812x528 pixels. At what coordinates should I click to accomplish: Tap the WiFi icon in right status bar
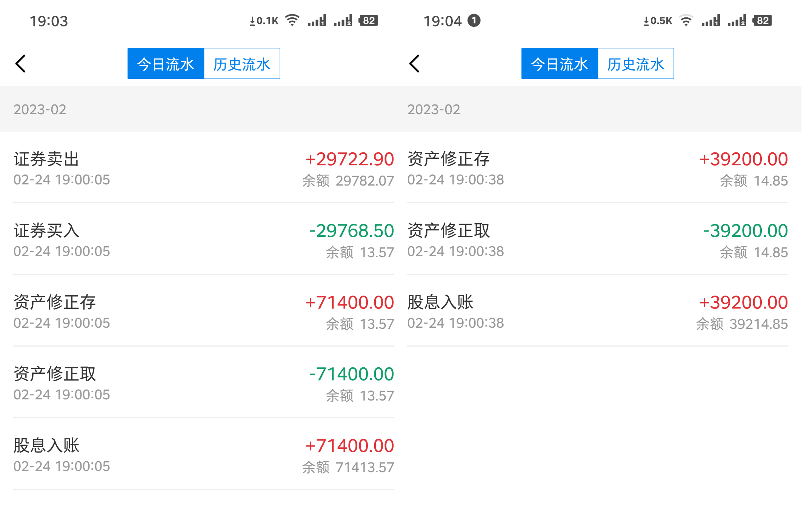tap(686, 20)
